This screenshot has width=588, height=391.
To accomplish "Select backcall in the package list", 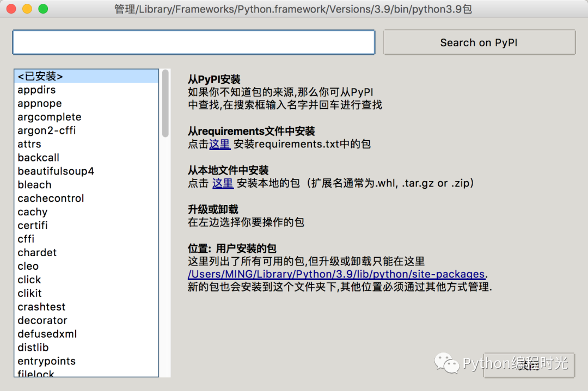I will point(86,158).
